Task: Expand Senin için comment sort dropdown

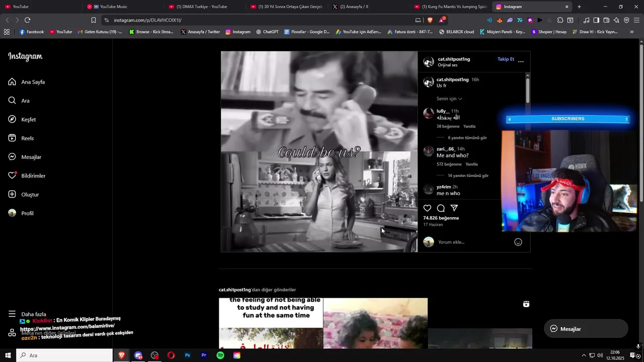Action: [x=449, y=99]
